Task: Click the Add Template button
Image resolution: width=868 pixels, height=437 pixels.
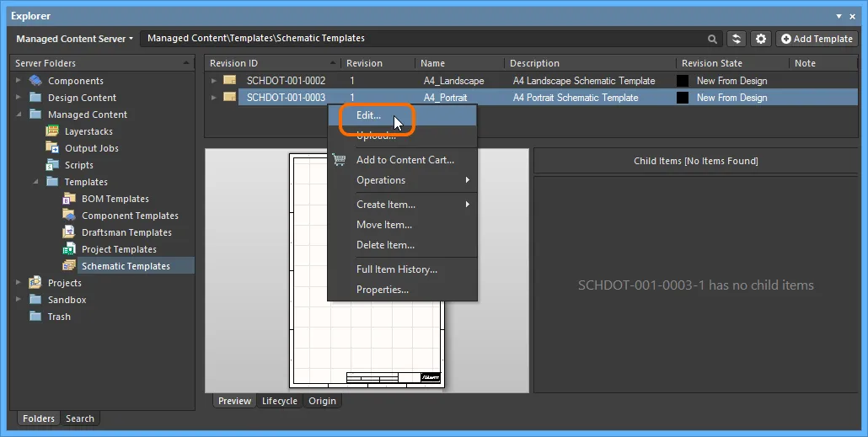Action: pos(817,39)
